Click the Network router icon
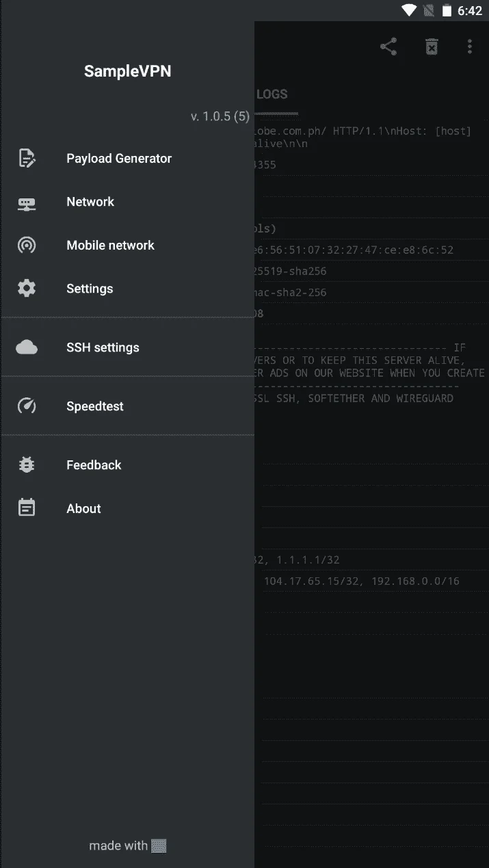The image size is (489, 868). pyautogui.click(x=27, y=204)
